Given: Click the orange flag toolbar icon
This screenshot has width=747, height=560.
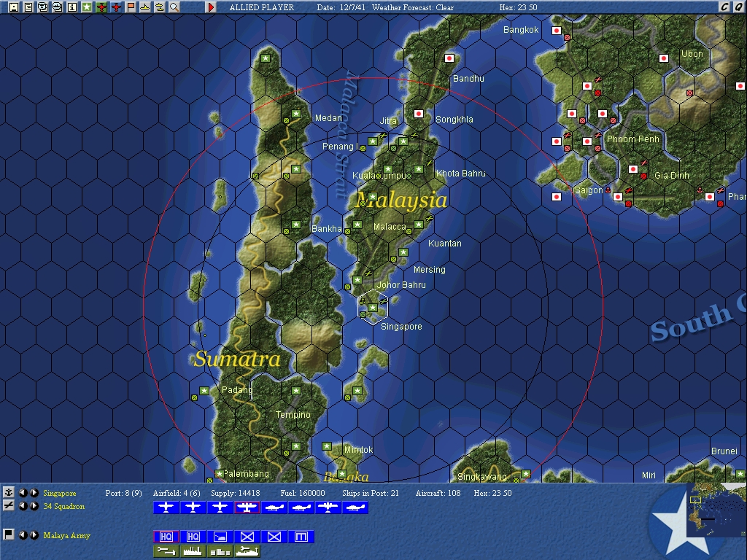Looking at the screenshot, I should coord(131,7).
